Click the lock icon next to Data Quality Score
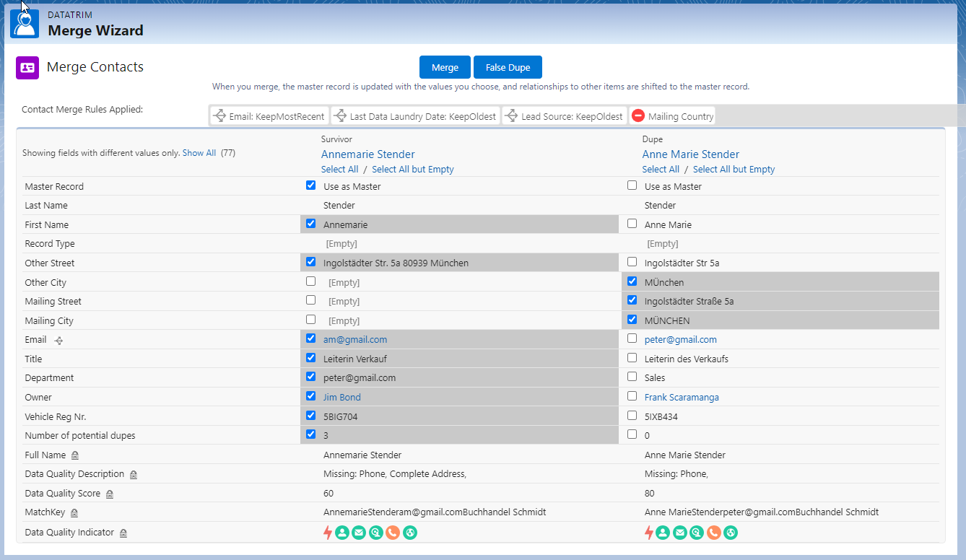This screenshot has height=560, width=966. 109,494
